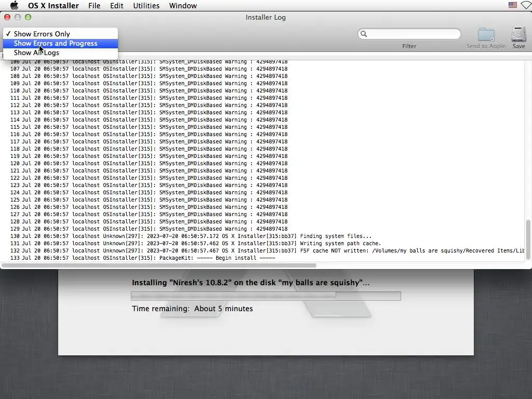Open the US flag input menu
The image size is (532, 399).
coord(512,5)
